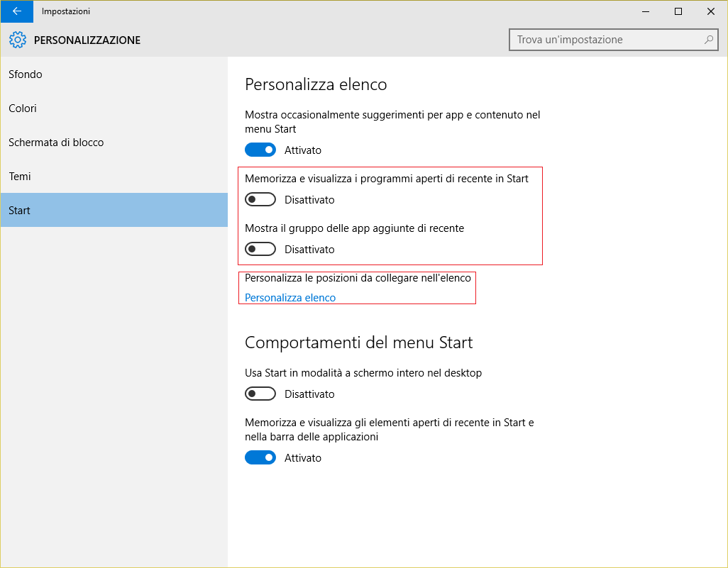Close the Impostazioni window
Image resolution: width=728 pixels, height=568 pixels.
click(711, 11)
